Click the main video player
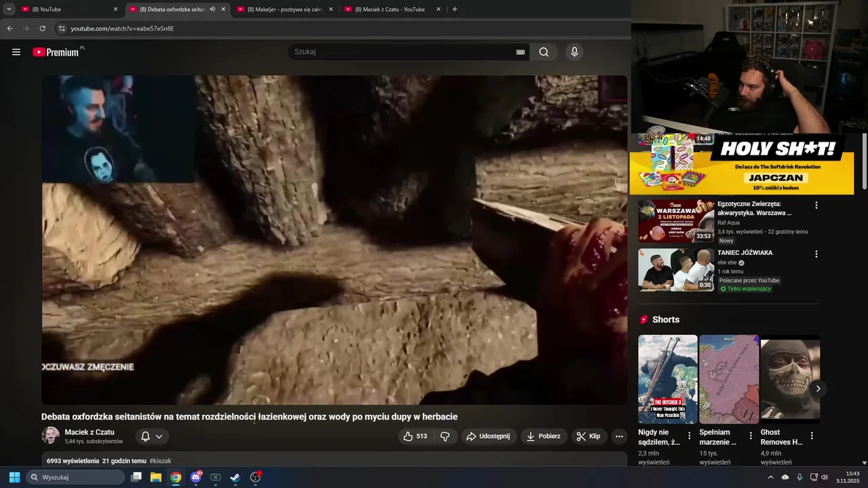 [x=334, y=240]
